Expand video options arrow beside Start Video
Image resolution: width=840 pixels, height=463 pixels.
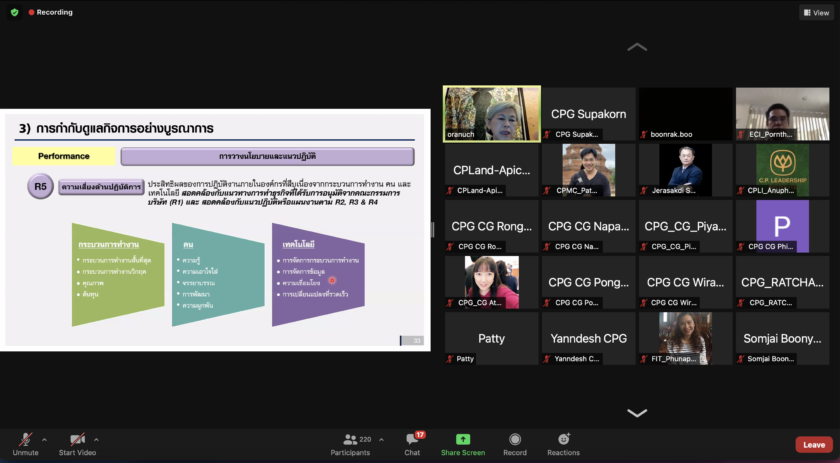coord(96,439)
